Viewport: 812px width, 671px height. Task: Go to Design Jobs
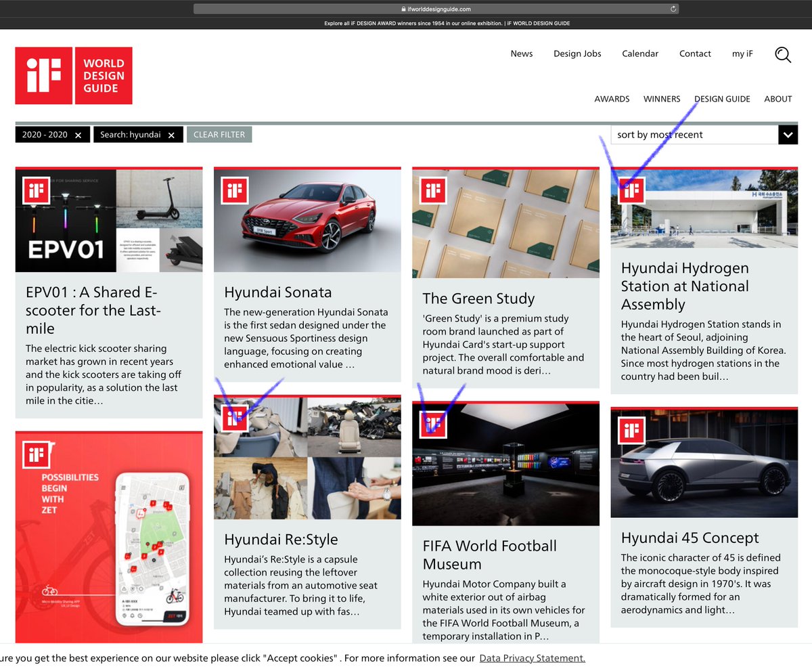pos(577,53)
